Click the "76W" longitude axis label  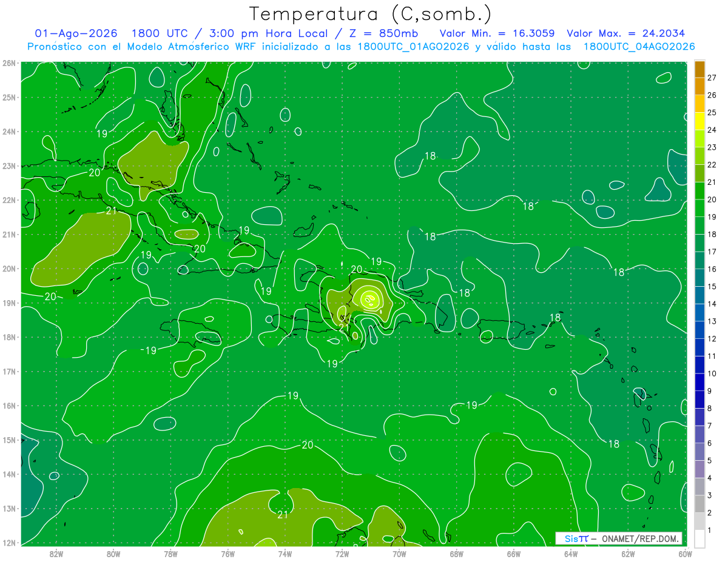pos(227,554)
